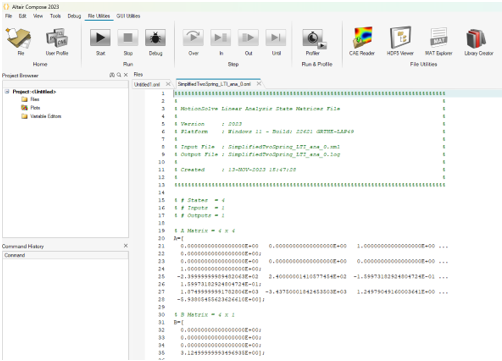Image resolution: width=502 pixels, height=361 pixels.
Task: Click line 31 'B=[' in editor
Action: click(179, 322)
